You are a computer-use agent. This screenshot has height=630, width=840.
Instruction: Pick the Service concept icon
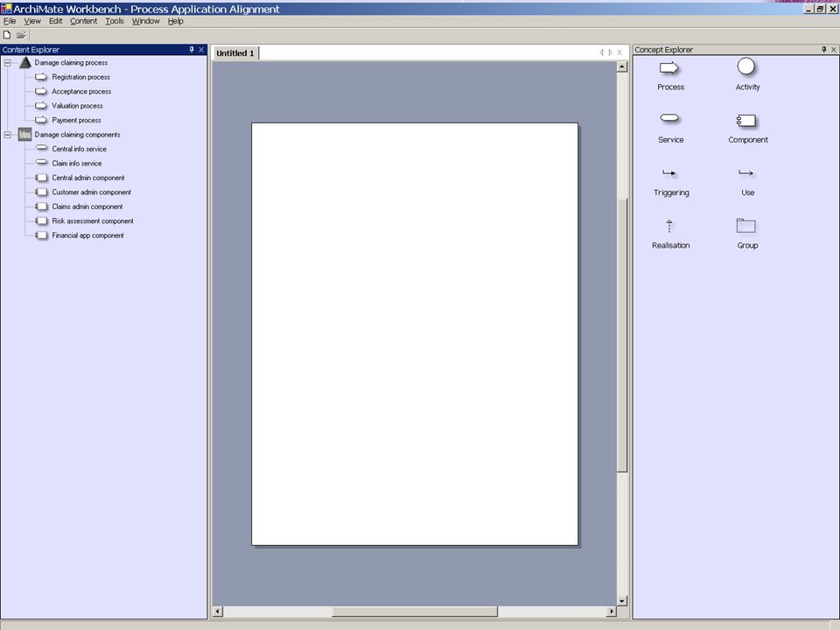(x=669, y=118)
